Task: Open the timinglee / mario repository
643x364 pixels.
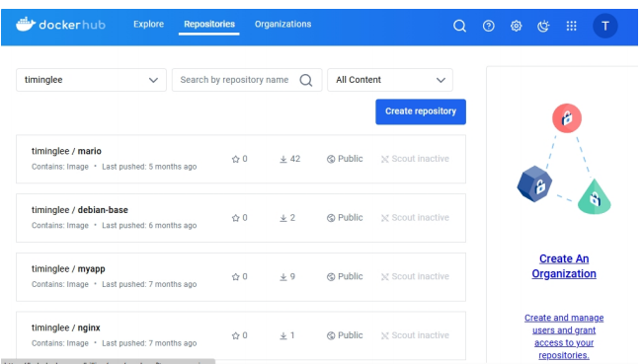Action: (66, 151)
